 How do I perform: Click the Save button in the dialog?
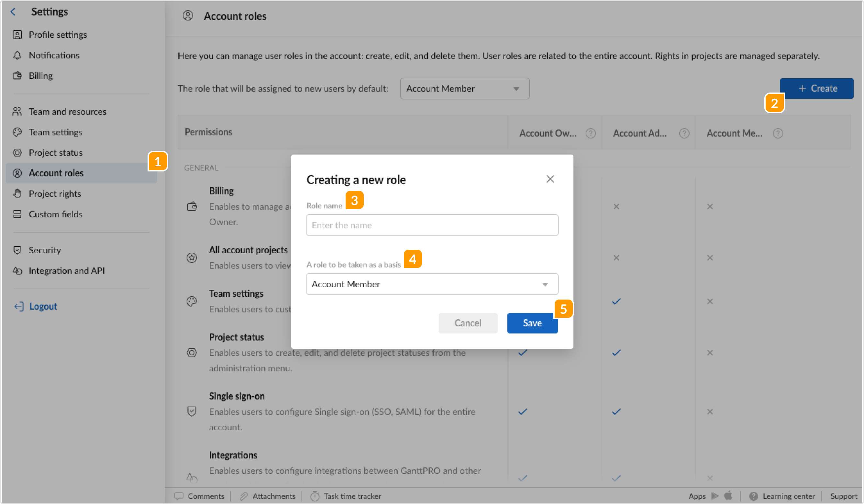[532, 323]
